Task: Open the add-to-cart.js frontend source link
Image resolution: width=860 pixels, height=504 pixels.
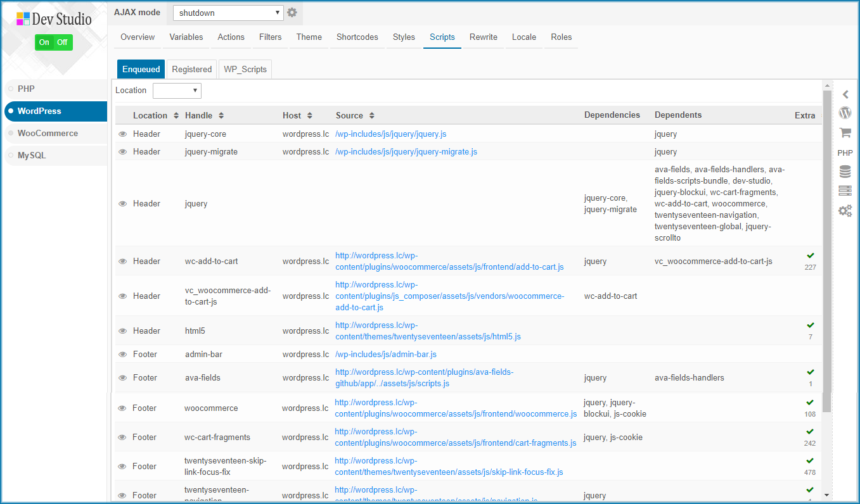Action: (x=449, y=261)
